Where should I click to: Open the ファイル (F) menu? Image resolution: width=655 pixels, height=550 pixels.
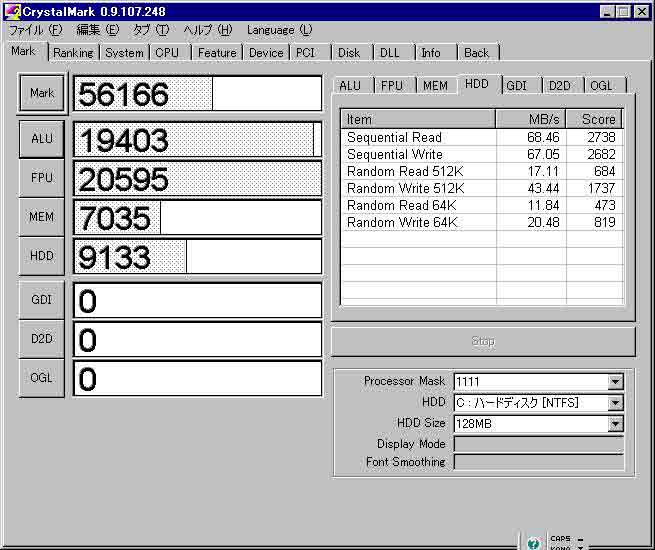pyautogui.click(x=36, y=30)
